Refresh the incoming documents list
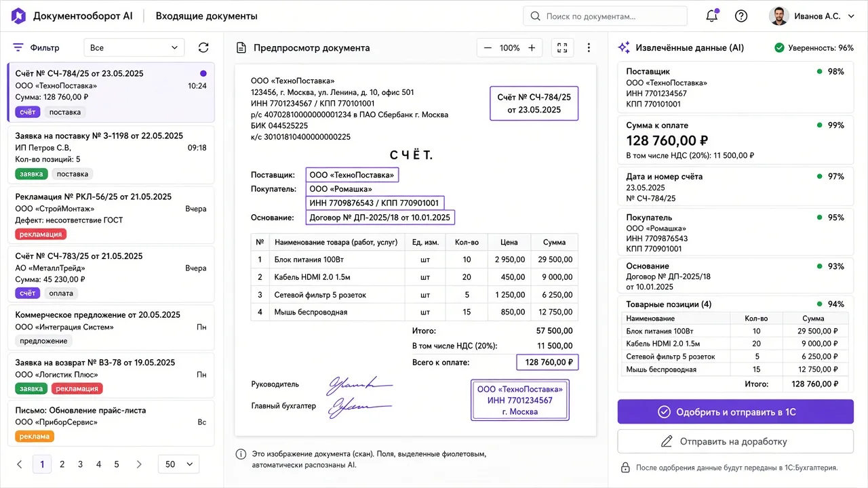 203,47
